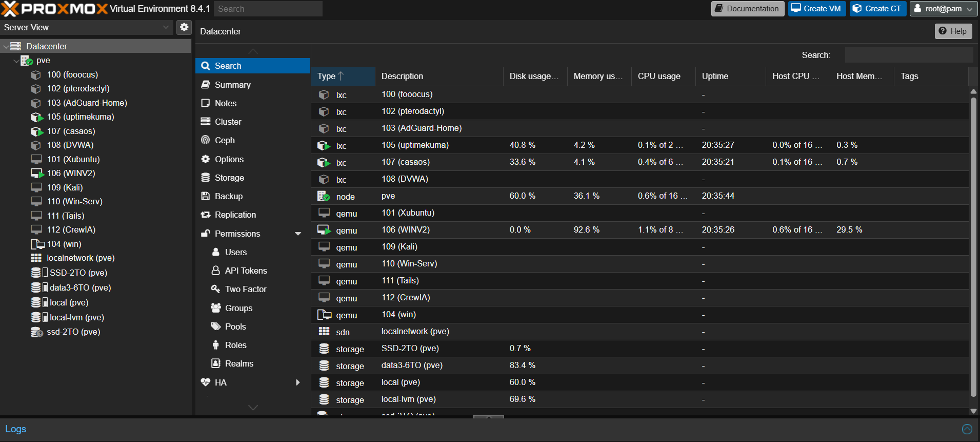980x442 pixels.
Task: Click the Replication arrows icon
Action: pyautogui.click(x=206, y=215)
